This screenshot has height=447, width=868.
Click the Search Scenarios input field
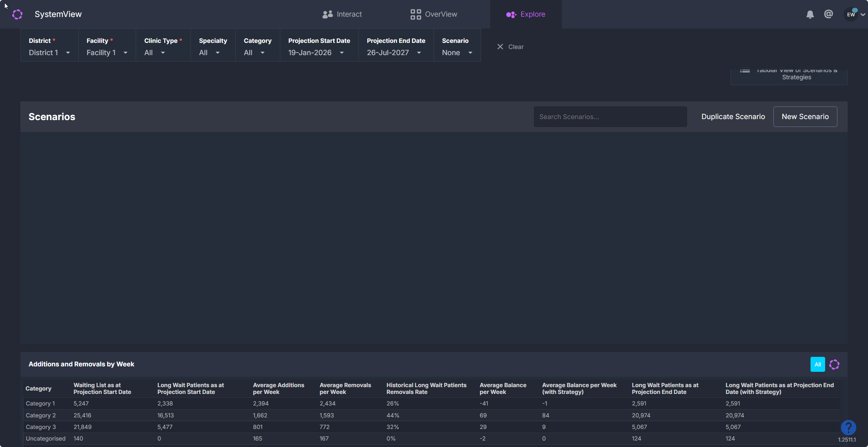tap(610, 117)
